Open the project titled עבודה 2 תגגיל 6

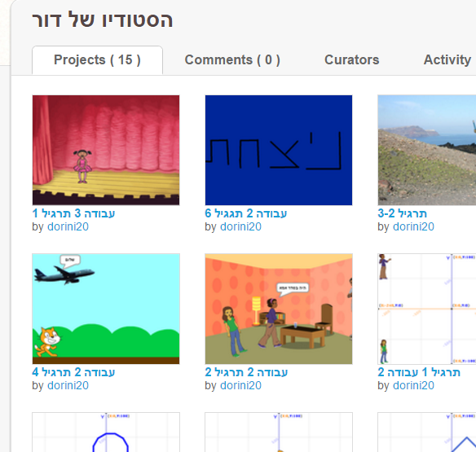[x=246, y=213]
